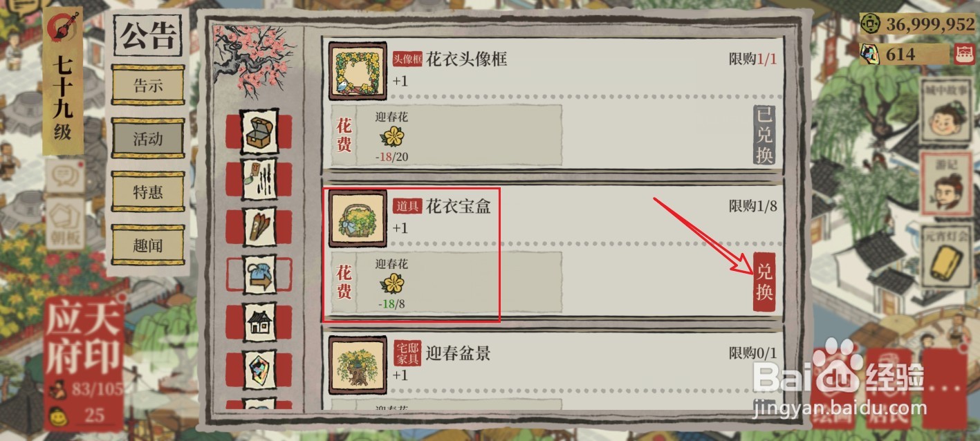
Task: Switch to the 活动 tab
Action: [148, 139]
